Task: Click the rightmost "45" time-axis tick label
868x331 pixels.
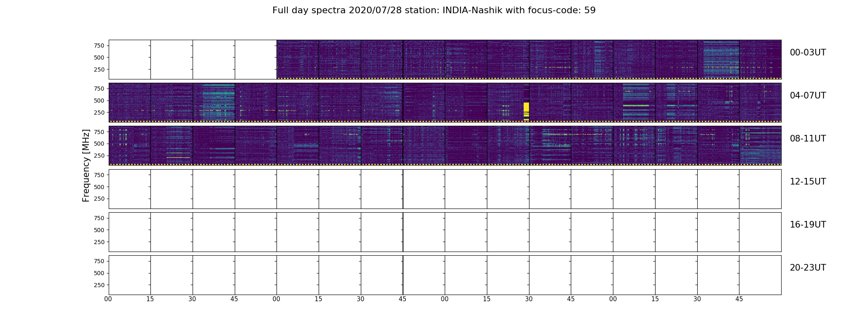Action: coord(739,299)
